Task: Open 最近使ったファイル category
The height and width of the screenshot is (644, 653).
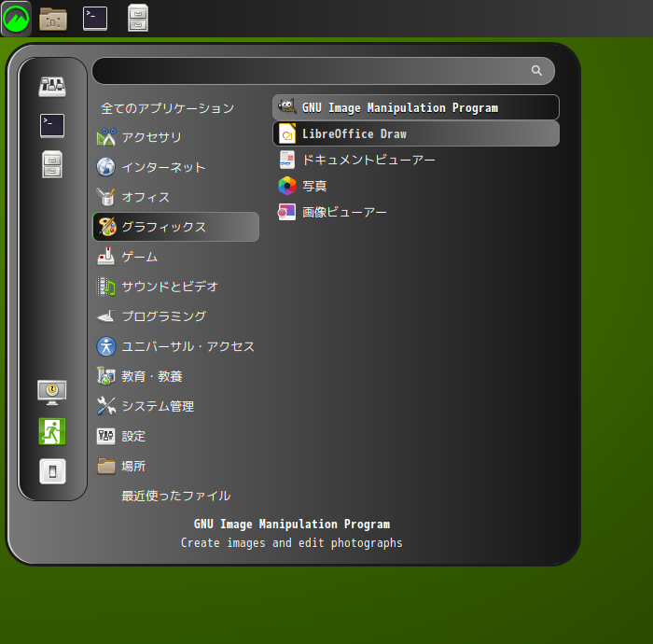Action: click(x=175, y=496)
